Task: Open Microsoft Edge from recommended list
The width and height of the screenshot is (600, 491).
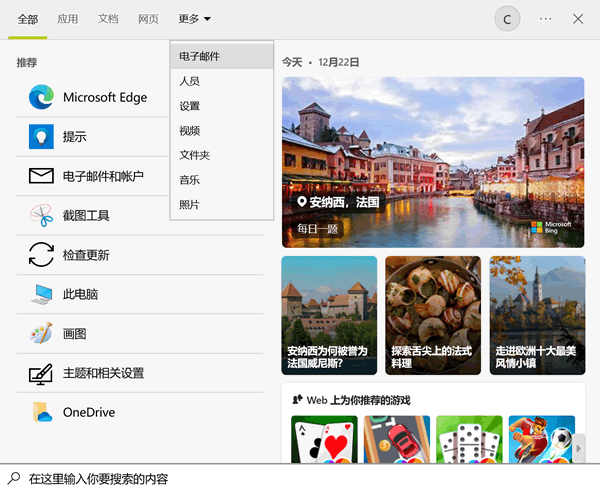Action: pos(41,97)
